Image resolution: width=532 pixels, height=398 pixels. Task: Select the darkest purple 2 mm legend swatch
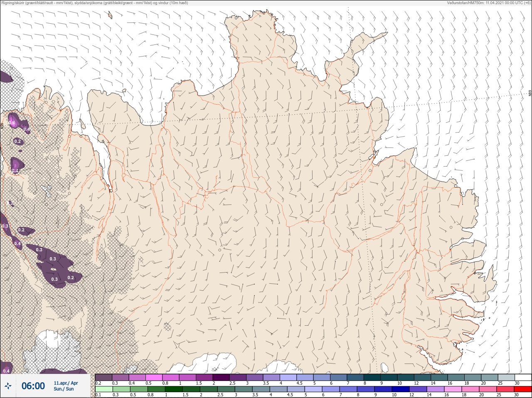pos(221,377)
